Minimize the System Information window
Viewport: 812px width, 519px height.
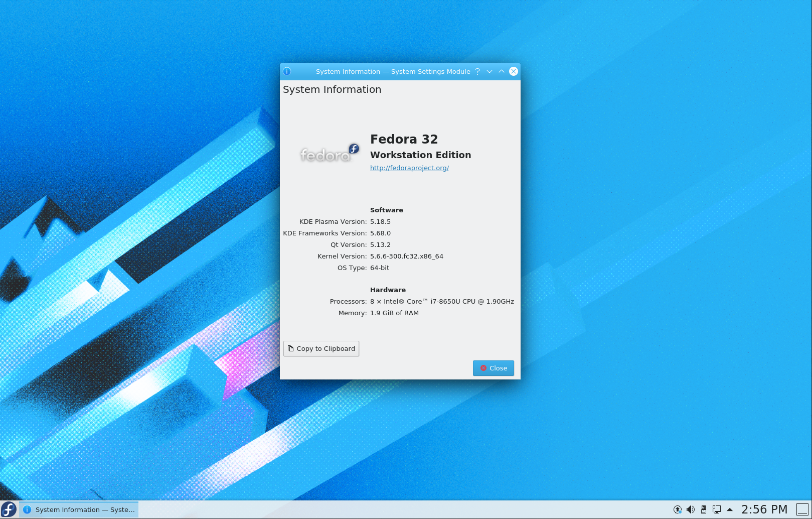(490, 71)
